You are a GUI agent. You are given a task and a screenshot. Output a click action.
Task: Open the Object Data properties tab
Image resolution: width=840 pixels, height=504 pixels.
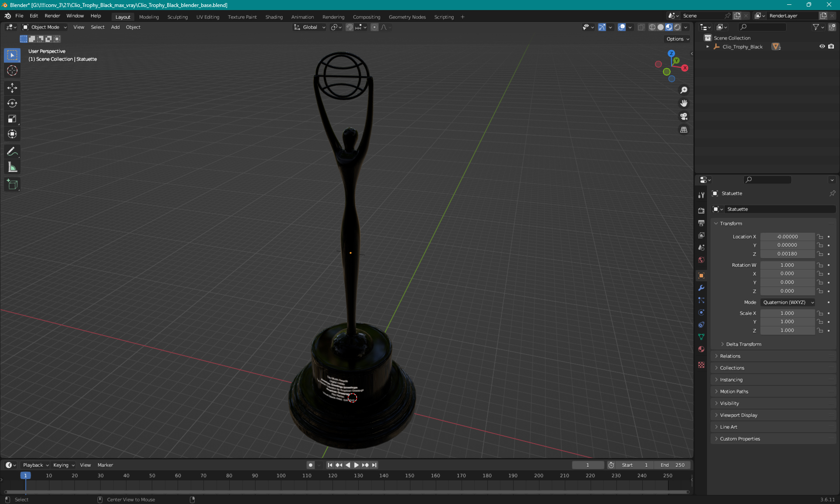coord(701,337)
